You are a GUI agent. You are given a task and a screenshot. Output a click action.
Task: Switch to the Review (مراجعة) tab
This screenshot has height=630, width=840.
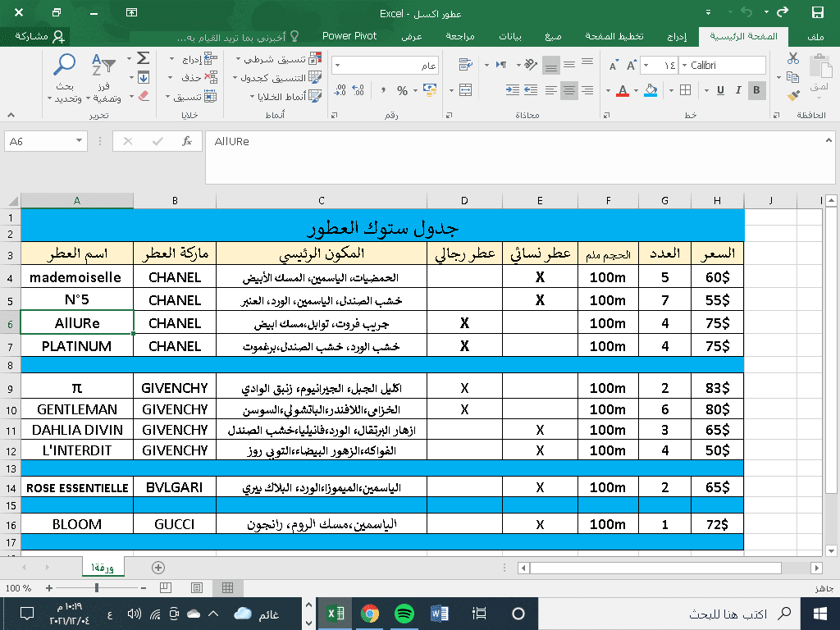click(460, 36)
